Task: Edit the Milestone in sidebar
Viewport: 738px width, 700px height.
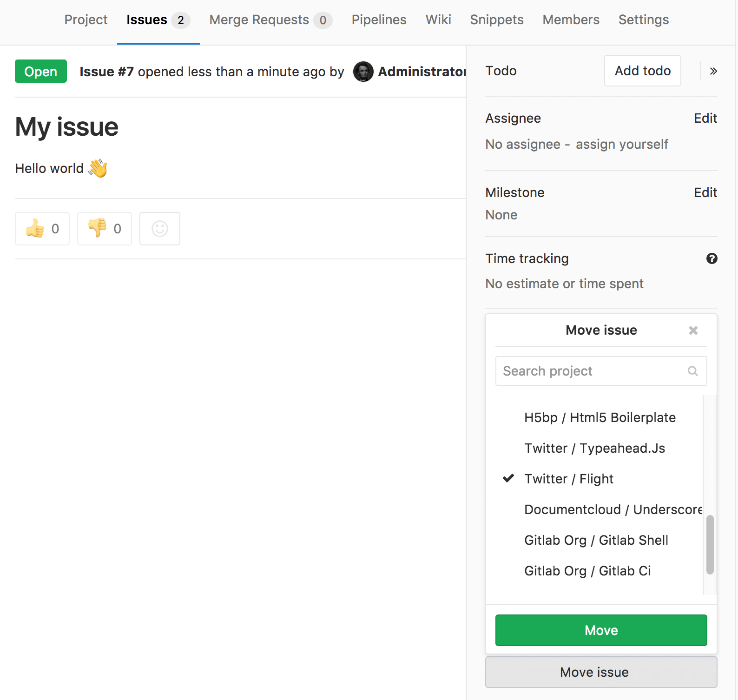Action: coord(705,192)
